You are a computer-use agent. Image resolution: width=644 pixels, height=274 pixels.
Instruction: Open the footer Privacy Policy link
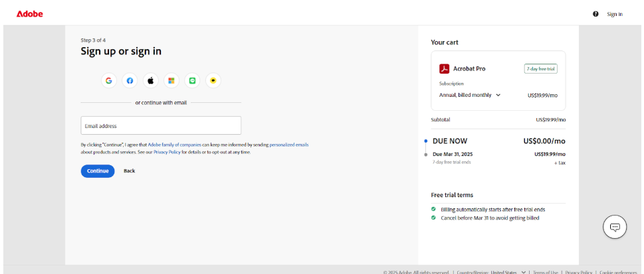[x=579, y=272]
